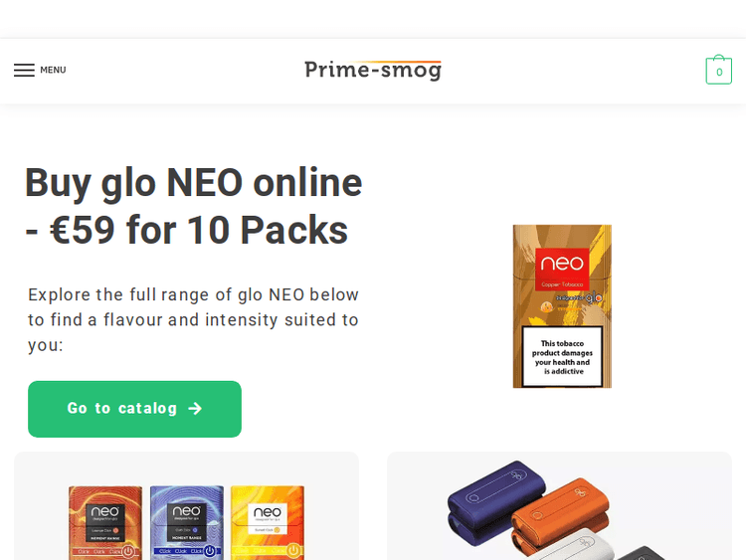Click the Buy glo NEO online heading
Viewport: 746px width, 560px height.
[194, 206]
